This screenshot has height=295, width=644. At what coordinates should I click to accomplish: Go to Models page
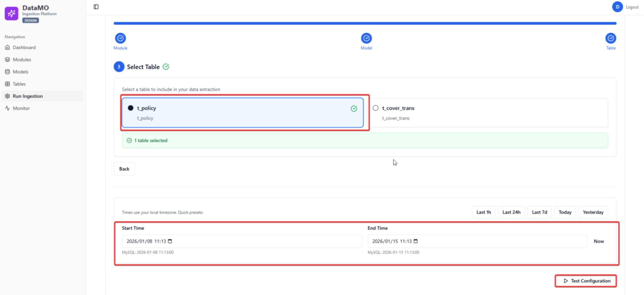click(x=42, y=72)
